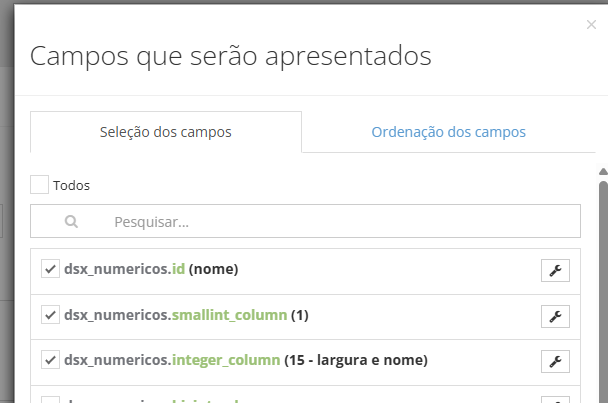The image size is (608, 403).
Task: Click the Todos label text
Action: [72, 185]
